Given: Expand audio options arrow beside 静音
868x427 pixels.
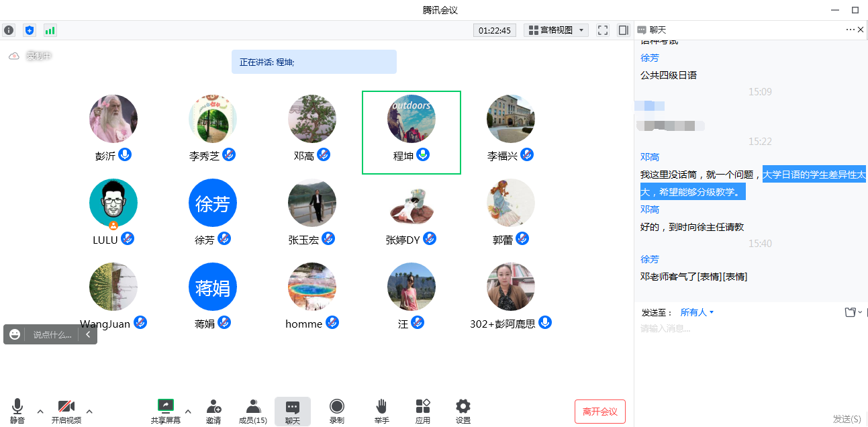Looking at the screenshot, I should tap(40, 411).
